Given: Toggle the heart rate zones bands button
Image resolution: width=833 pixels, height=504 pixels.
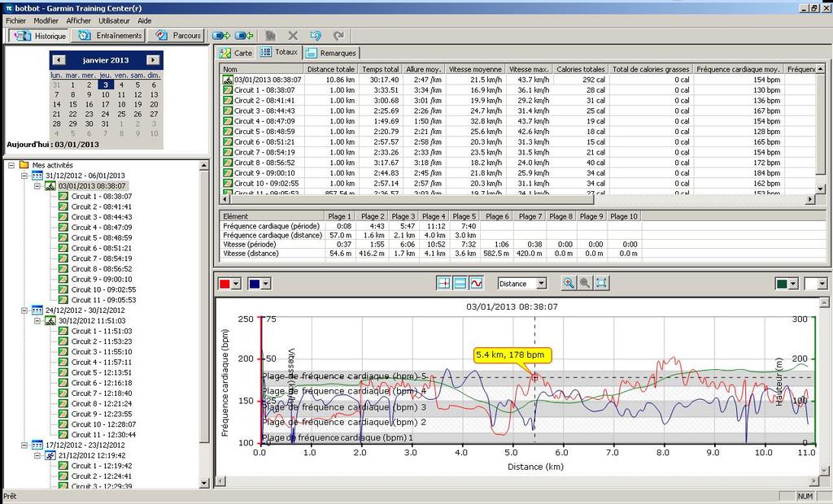Looking at the screenshot, I should [x=460, y=283].
